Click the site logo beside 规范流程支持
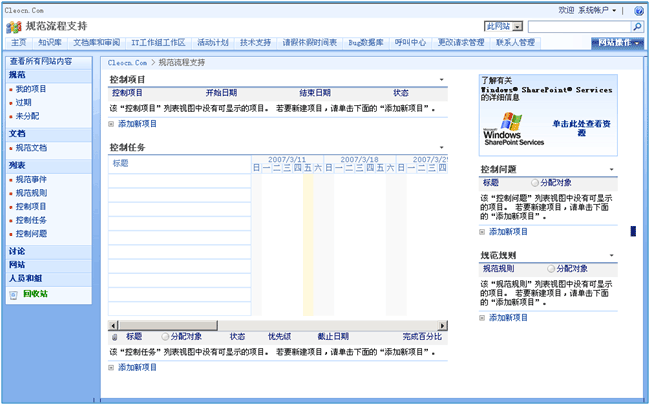Image resolution: width=651 pixels, height=405 pixels. pyautogui.click(x=14, y=25)
